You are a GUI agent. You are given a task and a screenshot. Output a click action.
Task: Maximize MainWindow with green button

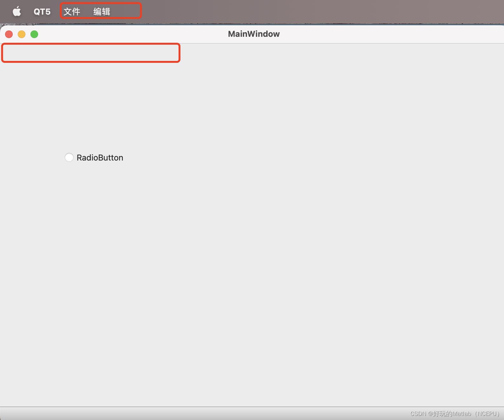coord(34,34)
